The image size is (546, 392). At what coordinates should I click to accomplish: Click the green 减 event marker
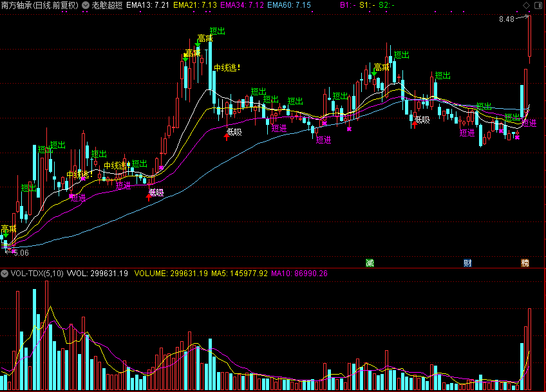point(370,263)
